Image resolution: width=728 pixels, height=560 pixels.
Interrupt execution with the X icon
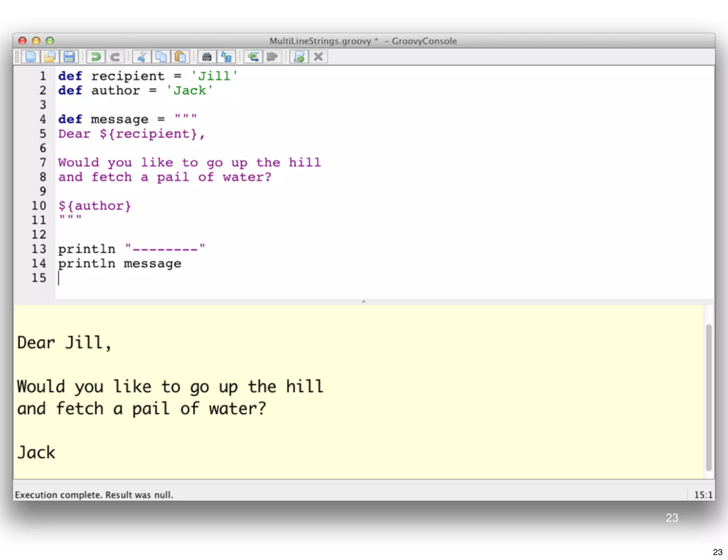tap(318, 57)
